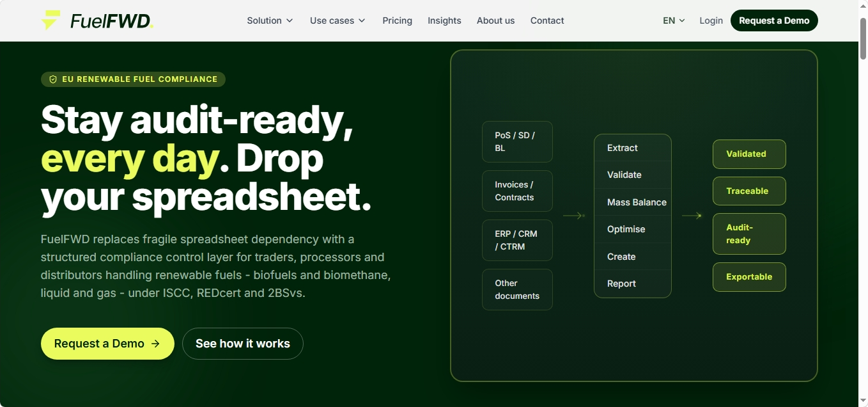Click the Optimise step
The width and height of the screenshot is (868, 407).
click(633, 229)
